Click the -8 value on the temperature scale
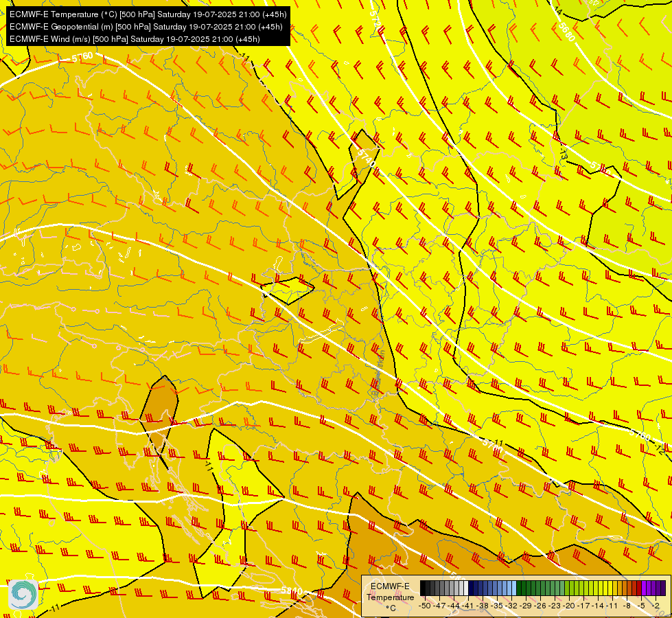672x618 pixels. click(x=627, y=606)
